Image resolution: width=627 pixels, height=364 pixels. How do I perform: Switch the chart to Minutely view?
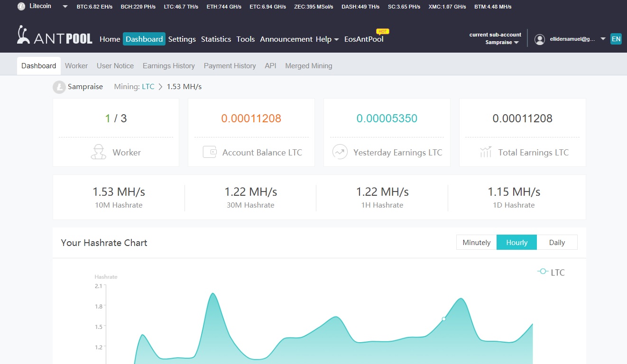(476, 242)
